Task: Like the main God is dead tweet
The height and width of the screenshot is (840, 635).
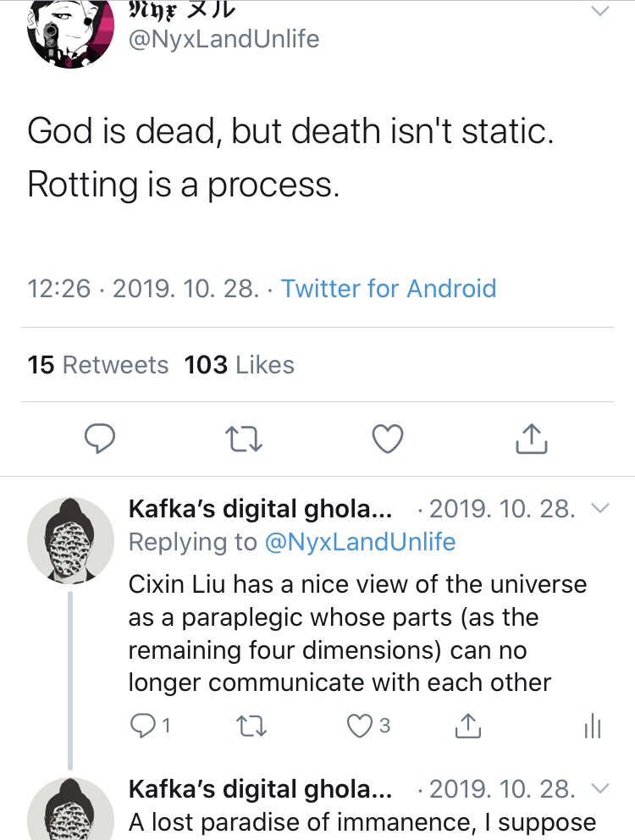Action: pyautogui.click(x=388, y=438)
